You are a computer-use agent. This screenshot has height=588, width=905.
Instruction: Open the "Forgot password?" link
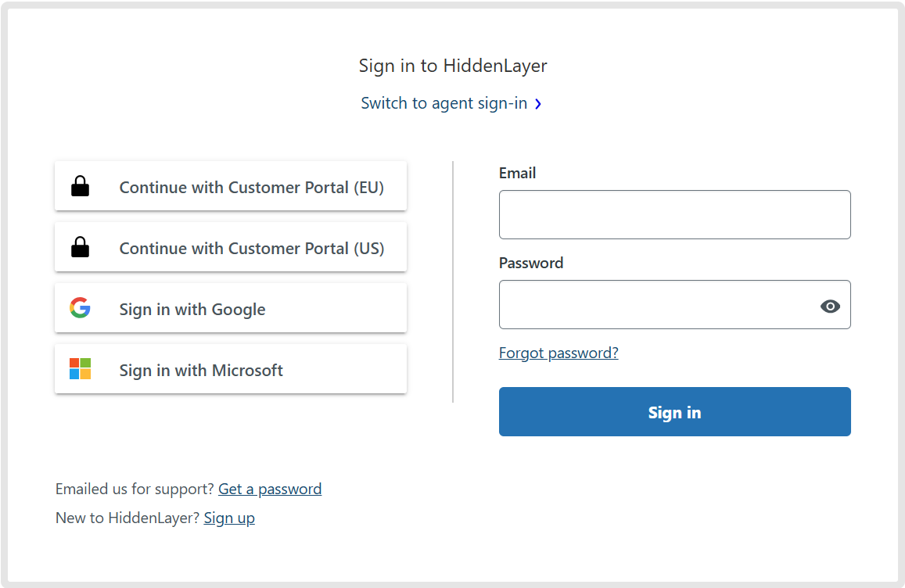(558, 353)
